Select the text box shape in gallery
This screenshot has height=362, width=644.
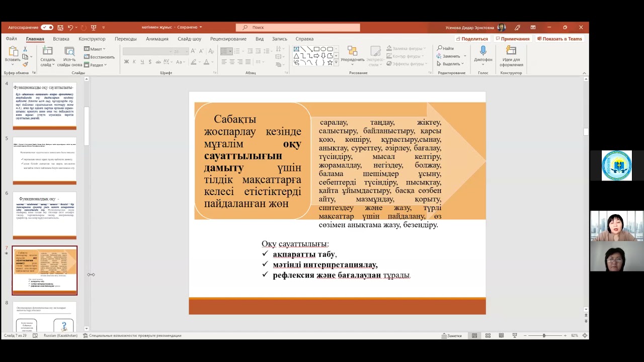pyautogui.click(x=296, y=49)
